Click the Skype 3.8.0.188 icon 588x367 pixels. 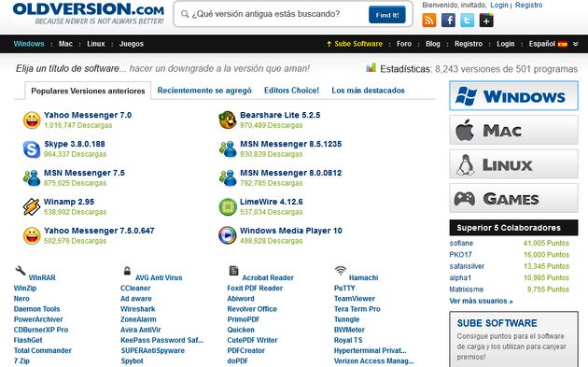click(x=32, y=149)
